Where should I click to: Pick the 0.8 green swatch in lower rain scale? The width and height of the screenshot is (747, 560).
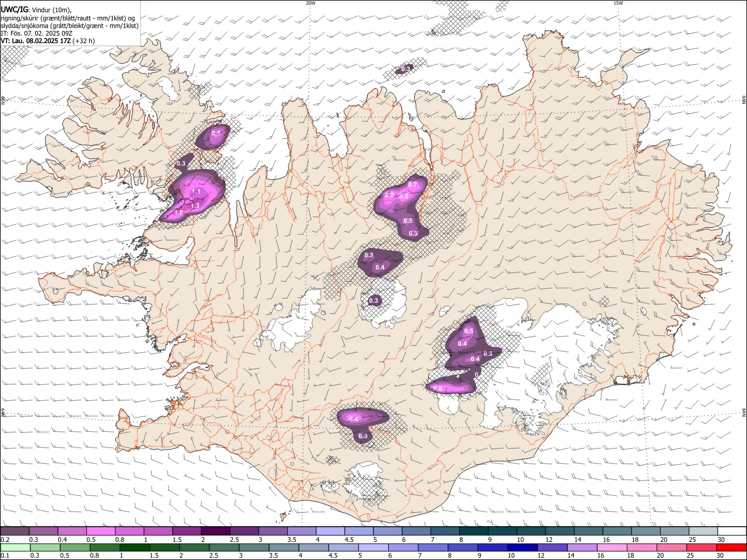click(104, 547)
